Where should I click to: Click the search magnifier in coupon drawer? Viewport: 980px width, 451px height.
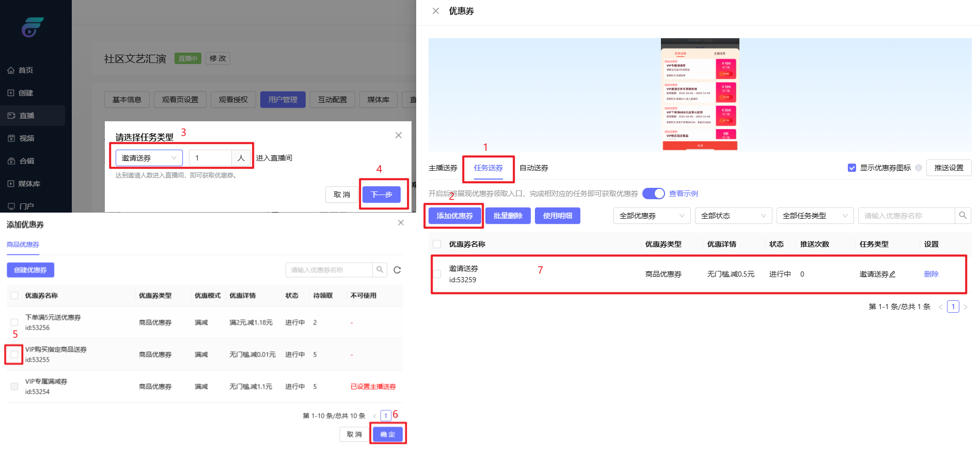(x=962, y=216)
